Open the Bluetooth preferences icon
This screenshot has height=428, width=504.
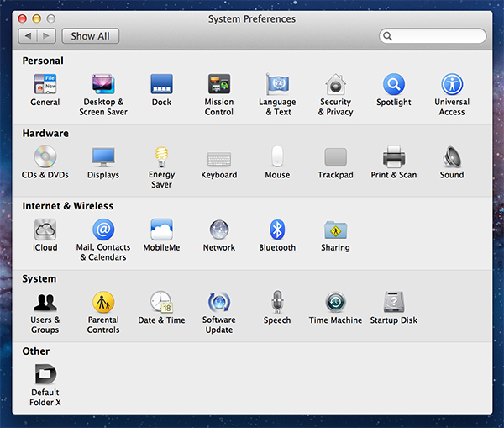277,230
